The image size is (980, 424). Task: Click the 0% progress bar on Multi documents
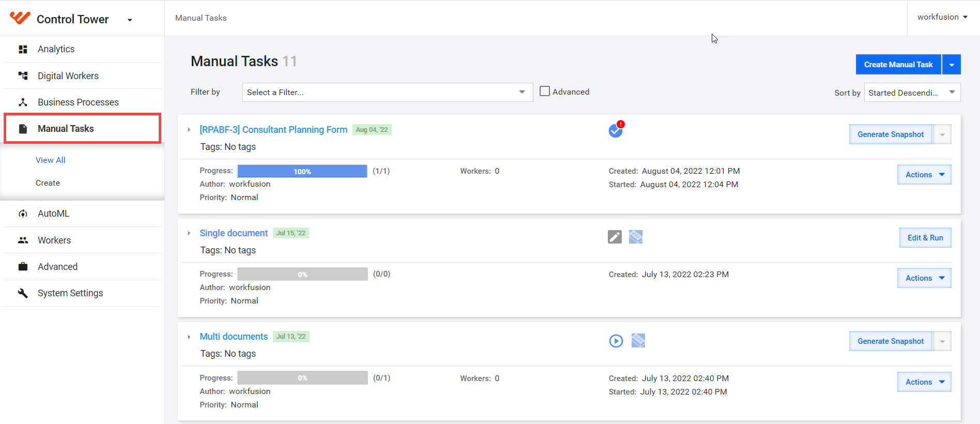coord(302,378)
